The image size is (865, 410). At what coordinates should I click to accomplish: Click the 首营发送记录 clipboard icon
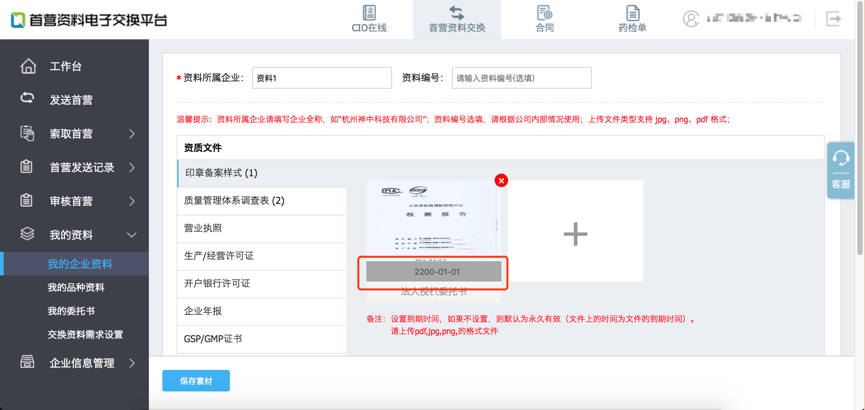click(x=26, y=167)
